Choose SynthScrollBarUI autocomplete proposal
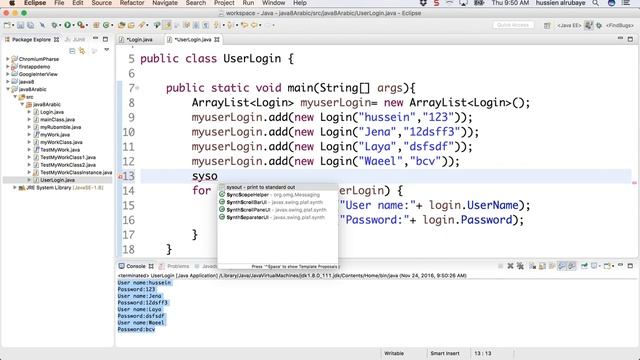Viewport: 640px width, 360px height. pyautogui.click(x=278, y=202)
